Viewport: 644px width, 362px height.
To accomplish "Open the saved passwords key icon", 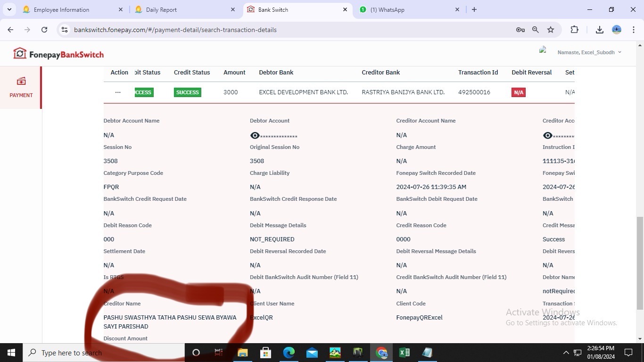I will coord(520,30).
